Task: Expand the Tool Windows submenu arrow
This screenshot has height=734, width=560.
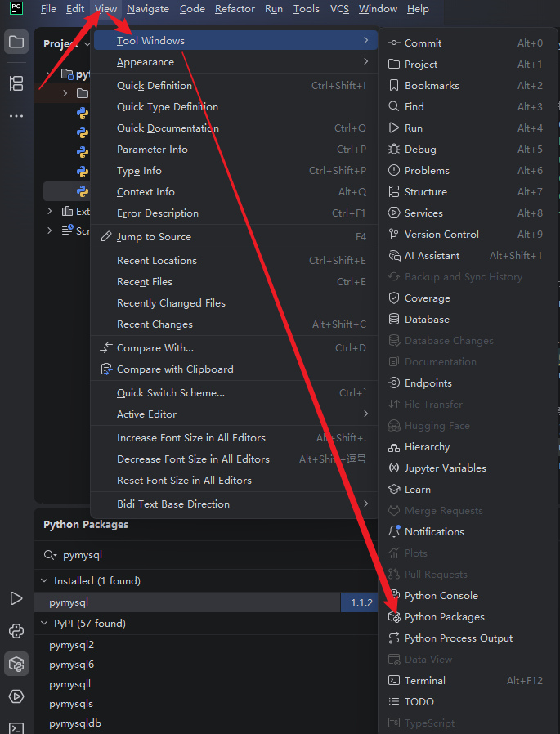Action: pyautogui.click(x=365, y=40)
